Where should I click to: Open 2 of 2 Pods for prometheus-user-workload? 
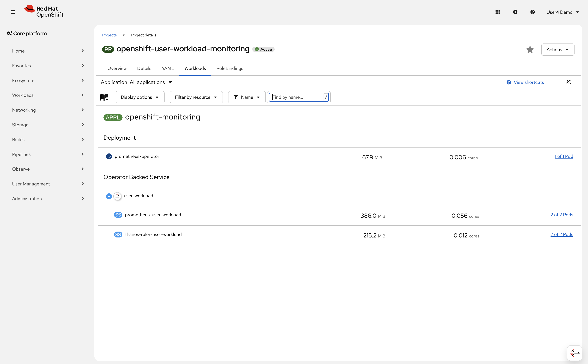(x=562, y=214)
